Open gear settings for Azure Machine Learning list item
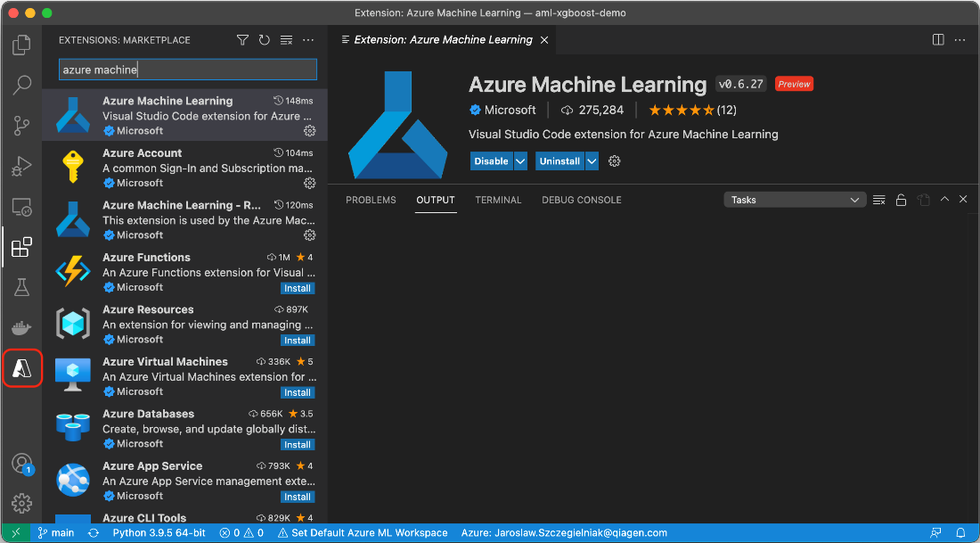980x543 pixels. pyautogui.click(x=309, y=131)
